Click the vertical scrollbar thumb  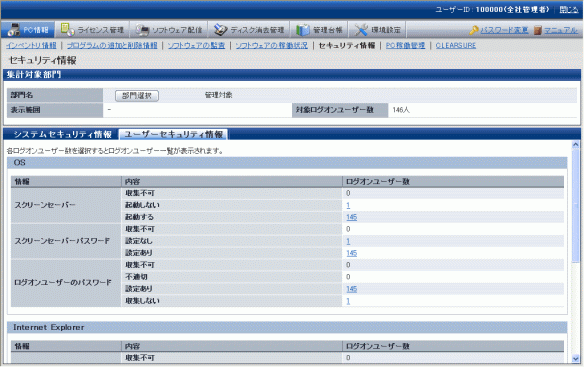click(x=576, y=205)
